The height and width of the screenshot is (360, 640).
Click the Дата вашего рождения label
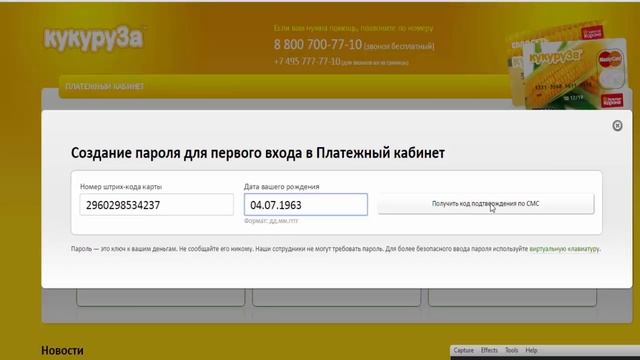point(282,187)
